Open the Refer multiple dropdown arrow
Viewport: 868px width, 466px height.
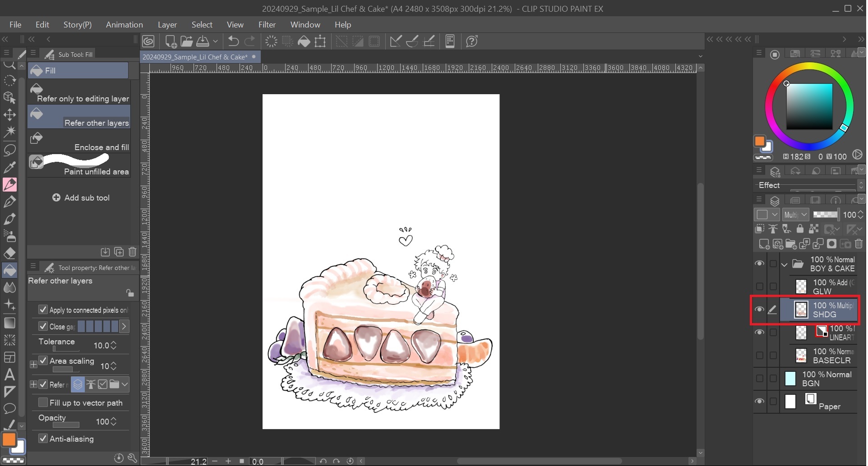click(x=125, y=384)
